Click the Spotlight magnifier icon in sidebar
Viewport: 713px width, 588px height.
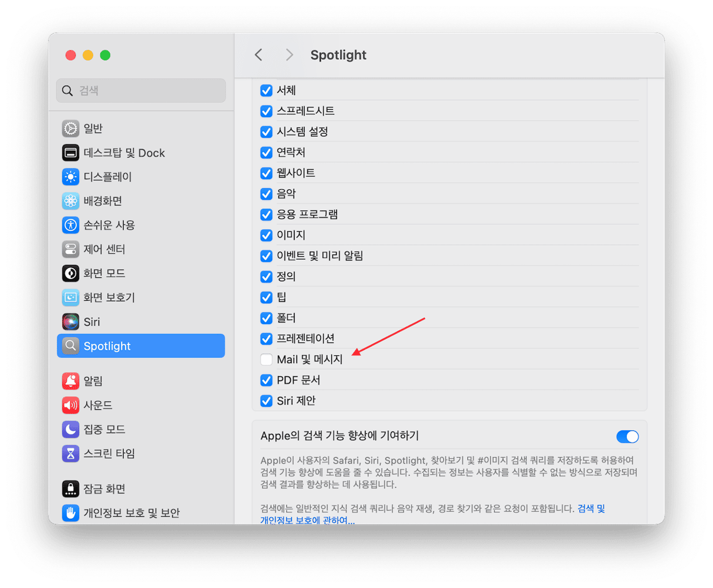tap(70, 346)
